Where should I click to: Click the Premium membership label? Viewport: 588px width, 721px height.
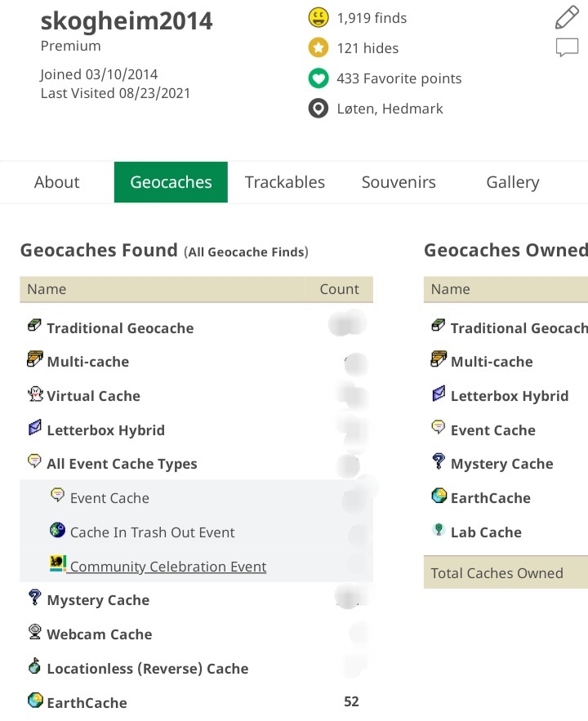(70, 46)
